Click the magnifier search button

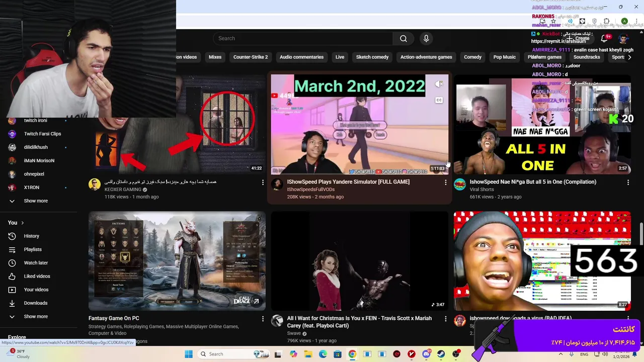point(404,39)
